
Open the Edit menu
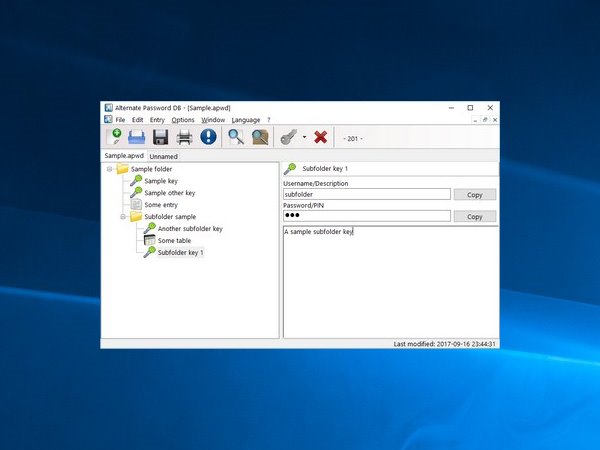[137, 120]
